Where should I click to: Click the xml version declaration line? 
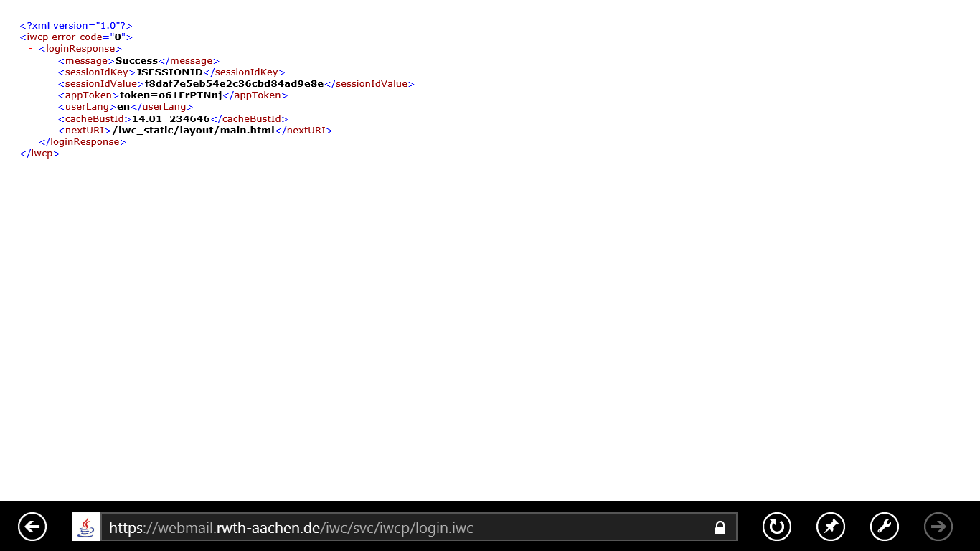coord(76,25)
